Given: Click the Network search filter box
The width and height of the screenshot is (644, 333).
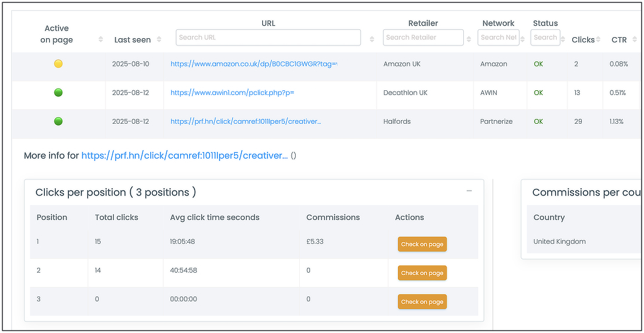Looking at the screenshot, I should (498, 38).
